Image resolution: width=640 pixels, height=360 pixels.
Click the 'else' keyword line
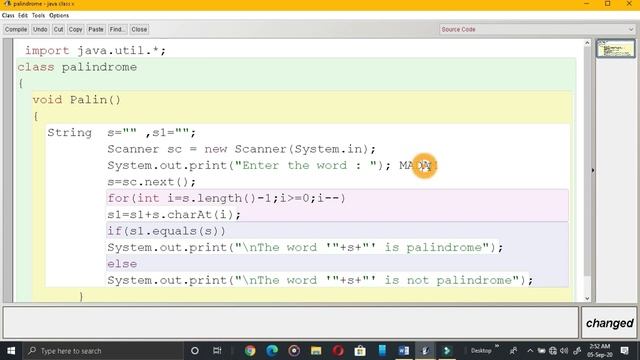coord(122,264)
